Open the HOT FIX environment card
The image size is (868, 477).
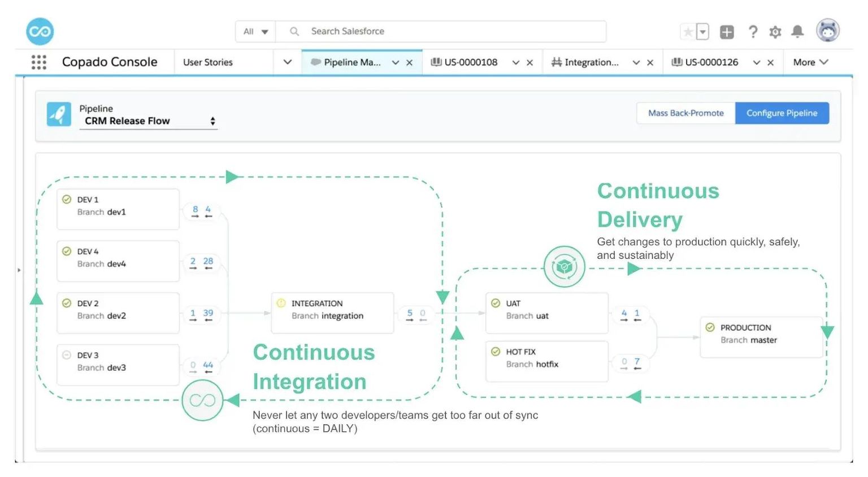pyautogui.click(x=547, y=362)
